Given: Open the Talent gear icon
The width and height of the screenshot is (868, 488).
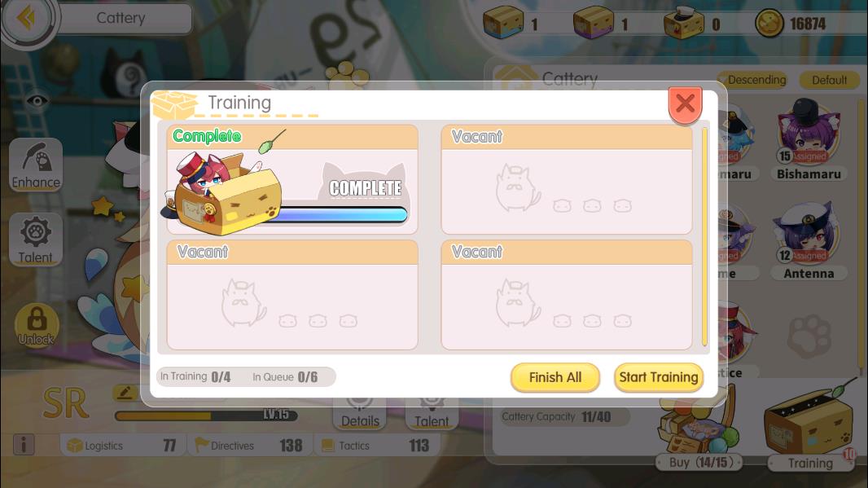Looking at the screenshot, I should click(x=36, y=239).
